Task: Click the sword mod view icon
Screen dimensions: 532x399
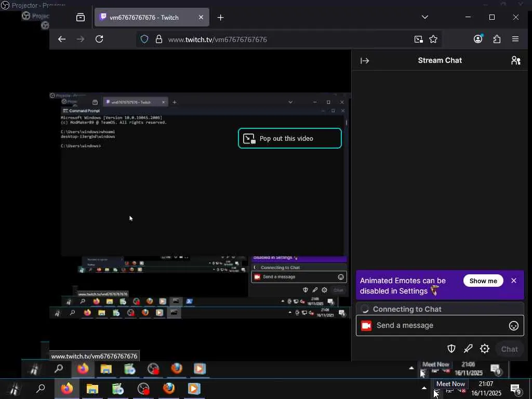Action: (468, 349)
